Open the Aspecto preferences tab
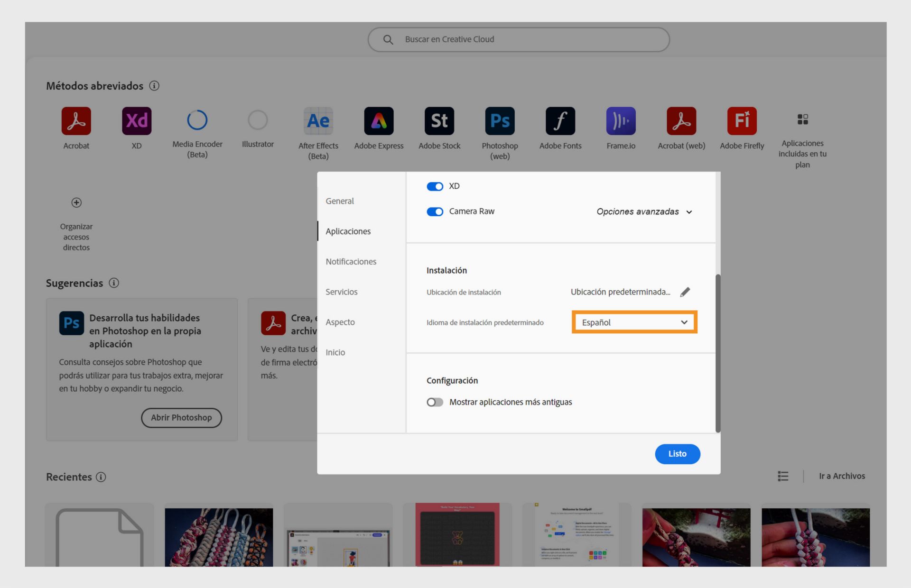The image size is (911, 588). [x=340, y=322]
